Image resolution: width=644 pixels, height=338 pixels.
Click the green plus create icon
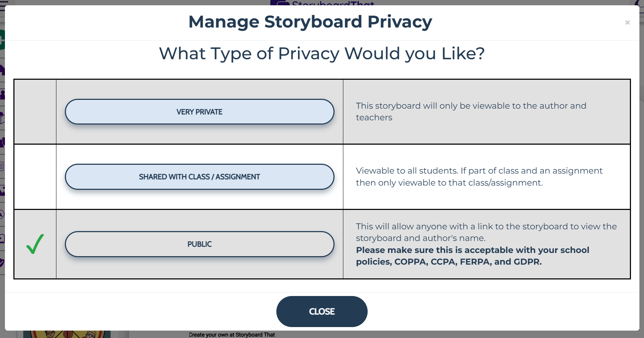[2, 40]
